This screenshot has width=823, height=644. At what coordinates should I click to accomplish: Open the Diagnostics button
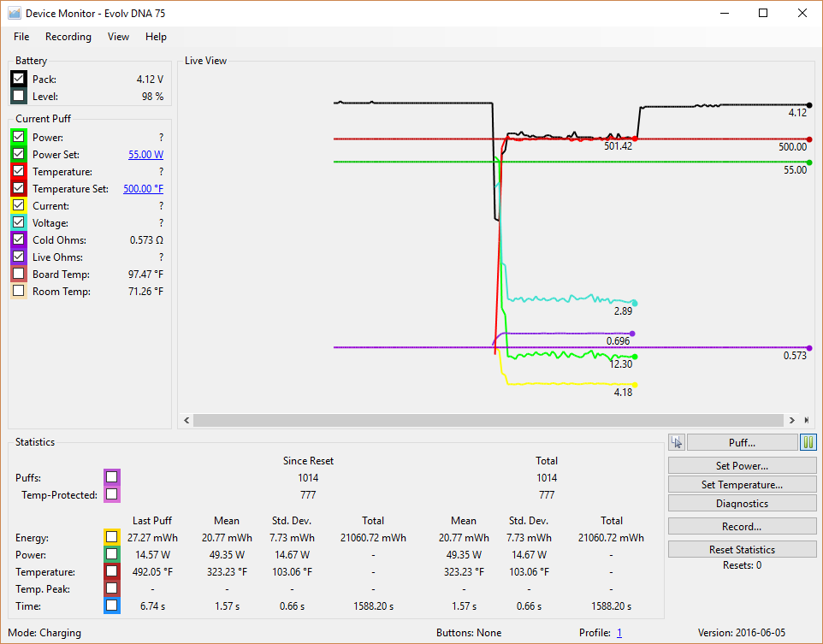point(742,504)
